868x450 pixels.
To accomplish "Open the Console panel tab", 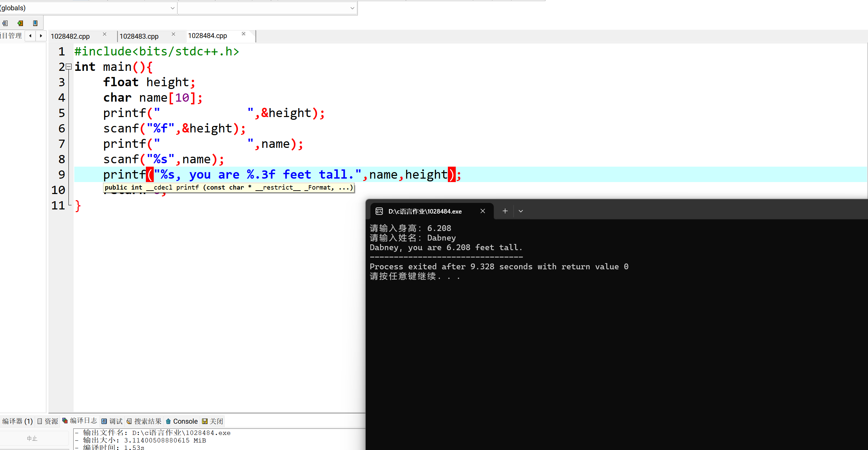I will [182, 421].
